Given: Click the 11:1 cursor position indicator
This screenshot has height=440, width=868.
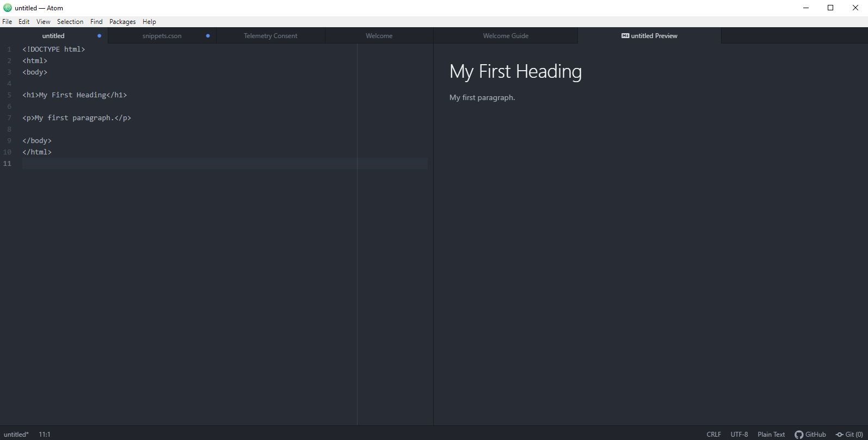Looking at the screenshot, I should pyautogui.click(x=45, y=434).
